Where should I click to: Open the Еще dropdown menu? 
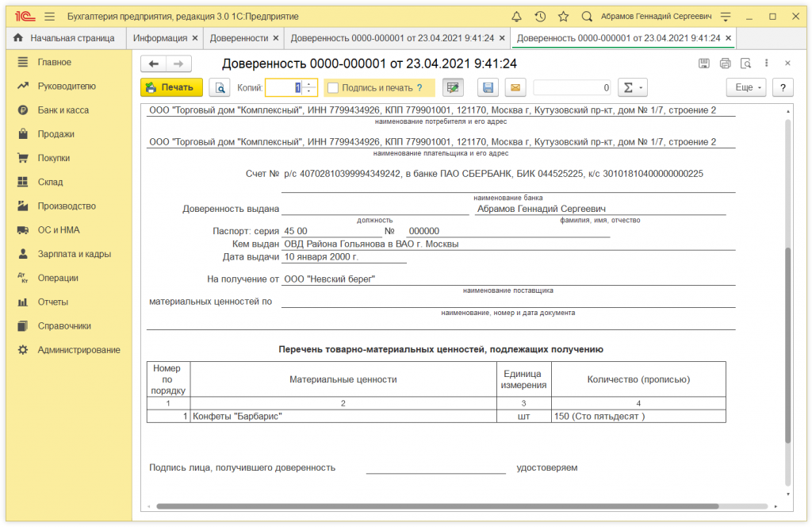(x=745, y=88)
